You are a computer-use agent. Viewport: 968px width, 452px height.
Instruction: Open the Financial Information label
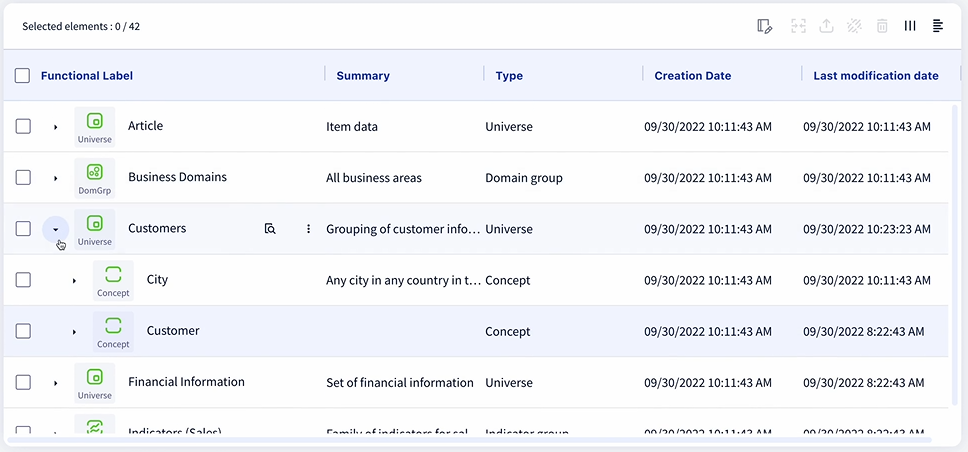point(186,382)
